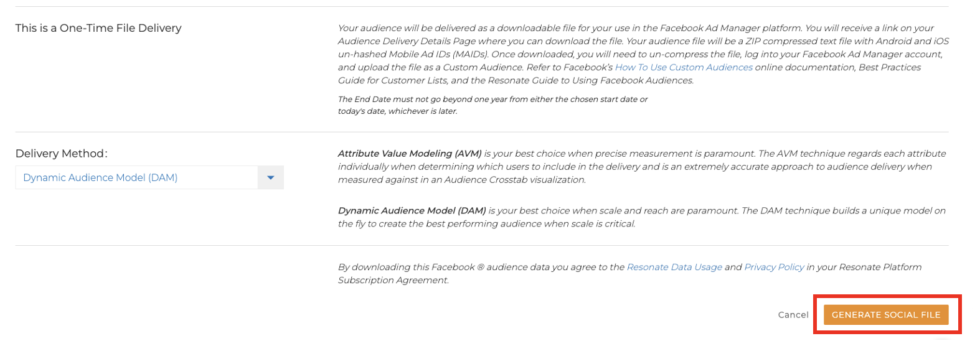
Task: Click the GENERATE SOCIAL FILE button
Action: pos(886,315)
